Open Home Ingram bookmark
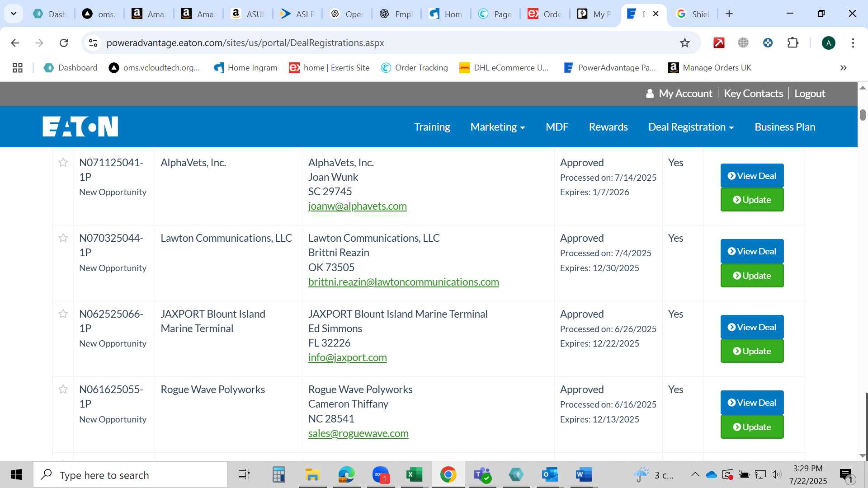 click(245, 68)
